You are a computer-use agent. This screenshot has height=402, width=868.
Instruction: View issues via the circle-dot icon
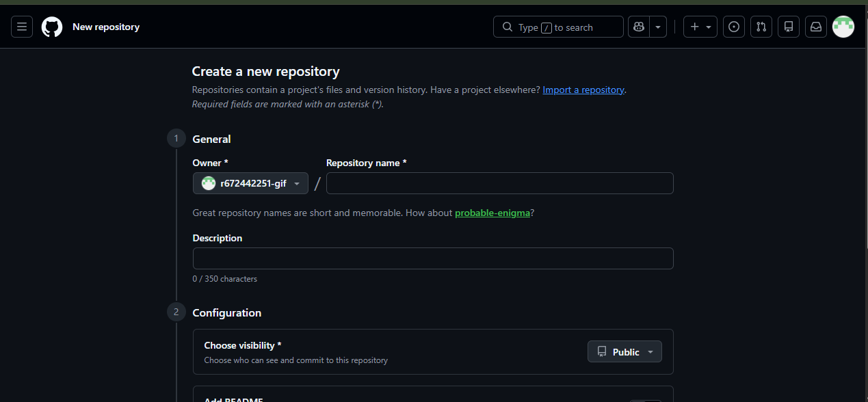point(734,27)
